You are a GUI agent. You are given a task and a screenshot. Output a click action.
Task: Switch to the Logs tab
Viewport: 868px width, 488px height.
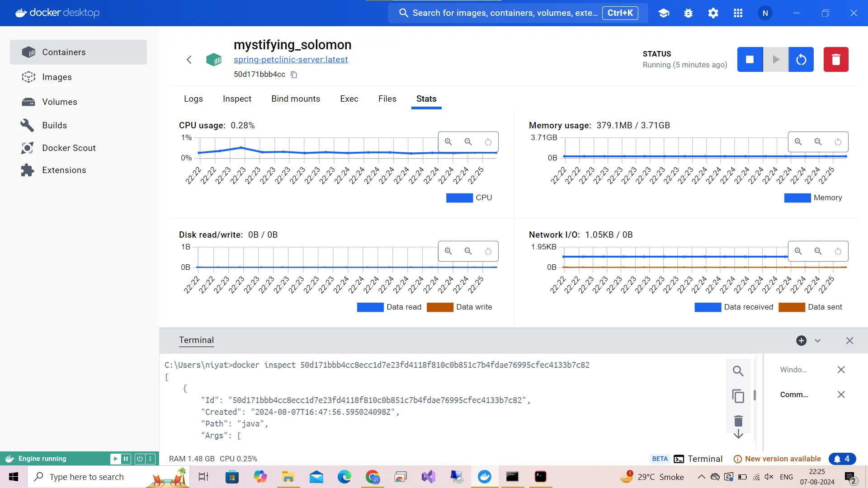click(x=193, y=99)
